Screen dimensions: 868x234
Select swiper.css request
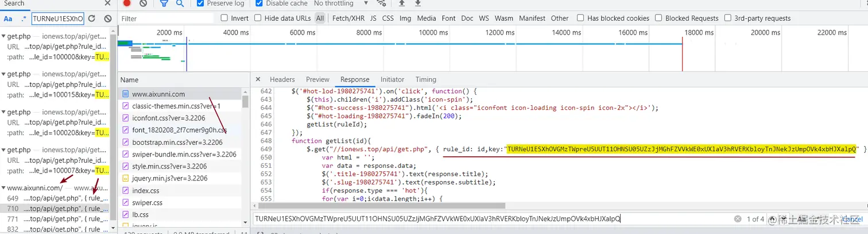[180, 202]
